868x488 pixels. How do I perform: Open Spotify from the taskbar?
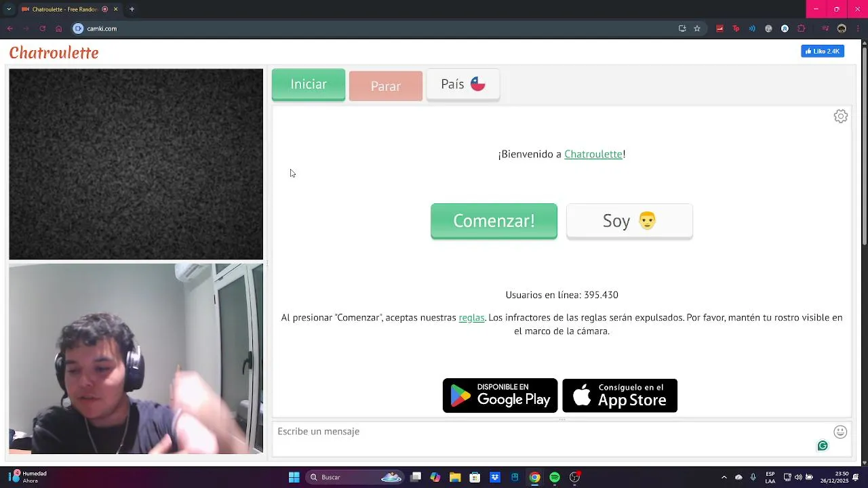point(555,477)
